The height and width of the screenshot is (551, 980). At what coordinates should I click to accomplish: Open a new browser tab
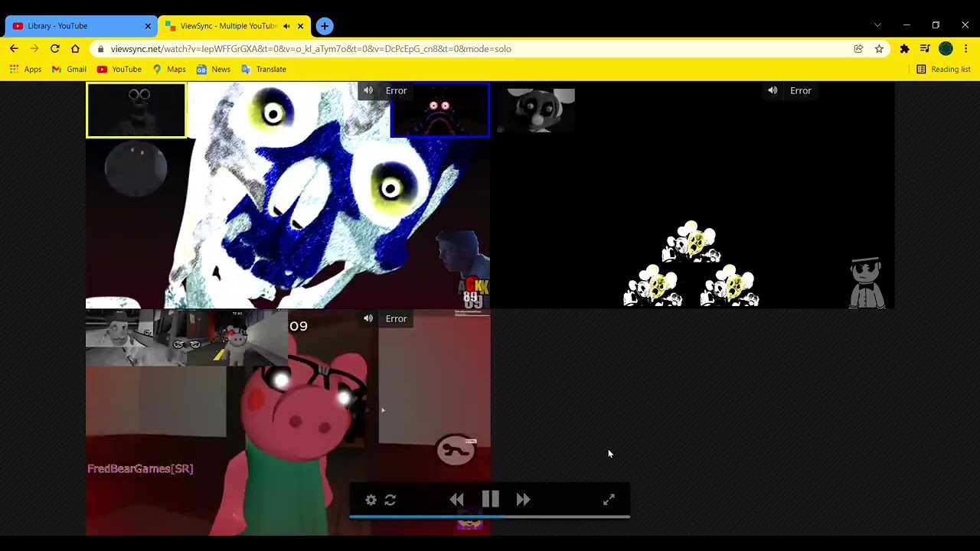(x=325, y=26)
